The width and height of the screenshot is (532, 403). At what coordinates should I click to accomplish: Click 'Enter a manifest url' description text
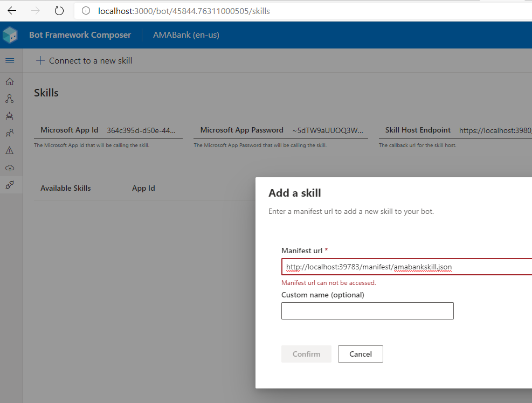[351, 211]
